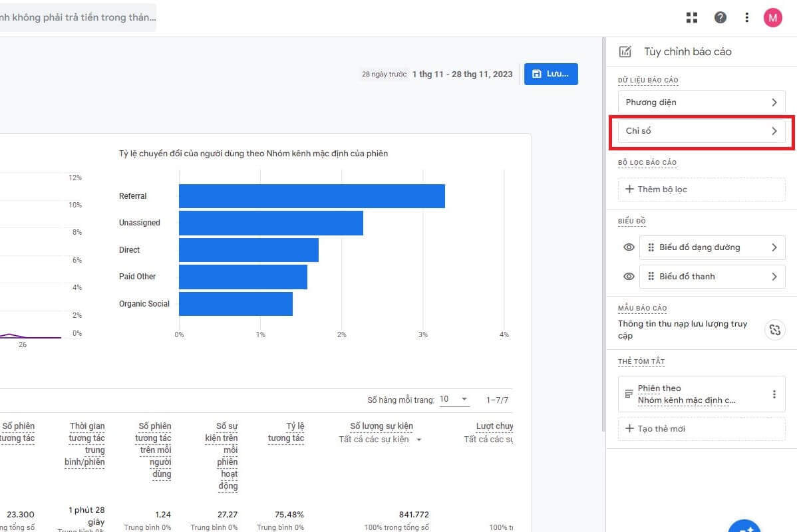Click the save icon on the Lưu button
Viewport: 797px width, 532px height.
pyautogui.click(x=536, y=74)
